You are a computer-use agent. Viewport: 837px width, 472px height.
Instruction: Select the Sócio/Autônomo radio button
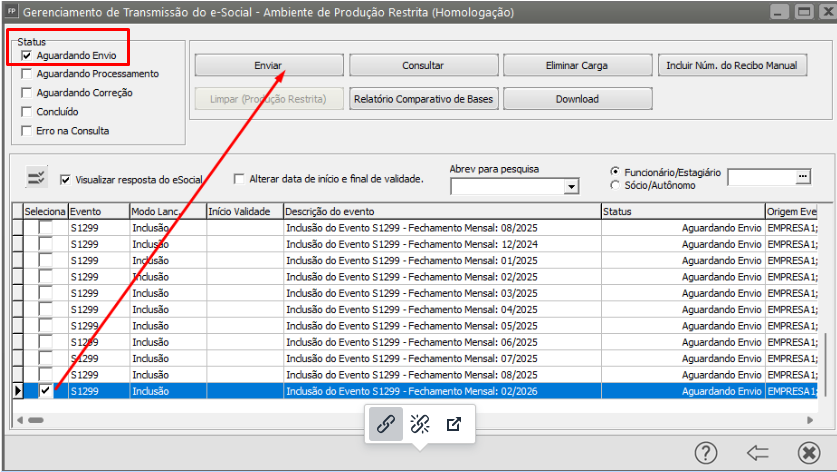pyautogui.click(x=614, y=185)
